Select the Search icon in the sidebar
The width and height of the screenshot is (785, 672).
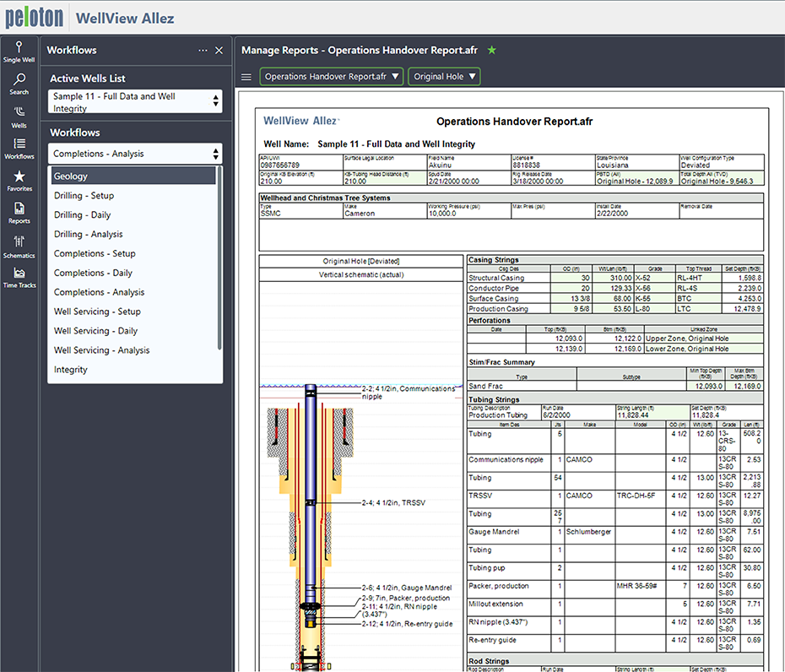coord(19,84)
